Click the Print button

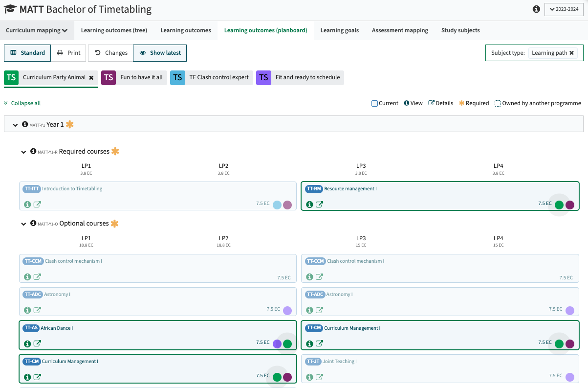tap(68, 53)
